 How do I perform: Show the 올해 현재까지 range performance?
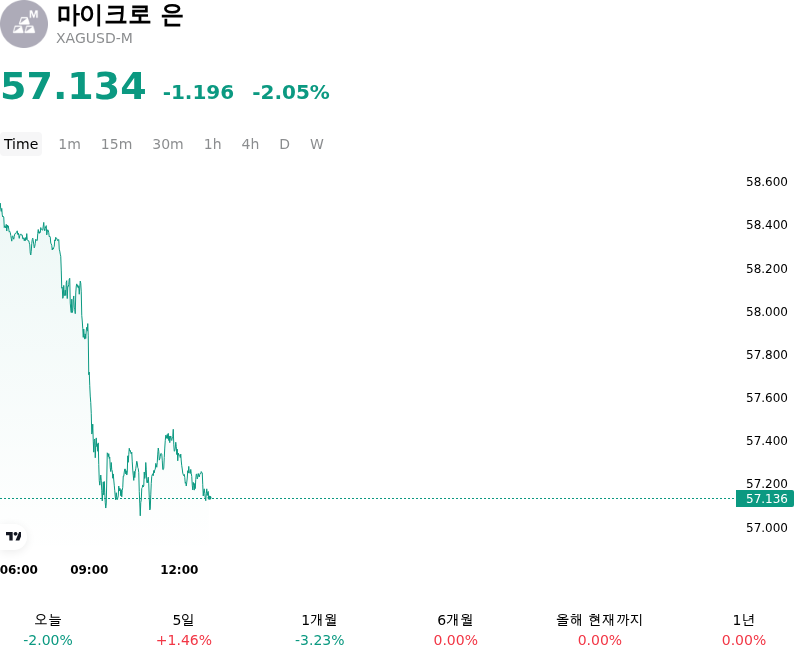click(x=599, y=630)
